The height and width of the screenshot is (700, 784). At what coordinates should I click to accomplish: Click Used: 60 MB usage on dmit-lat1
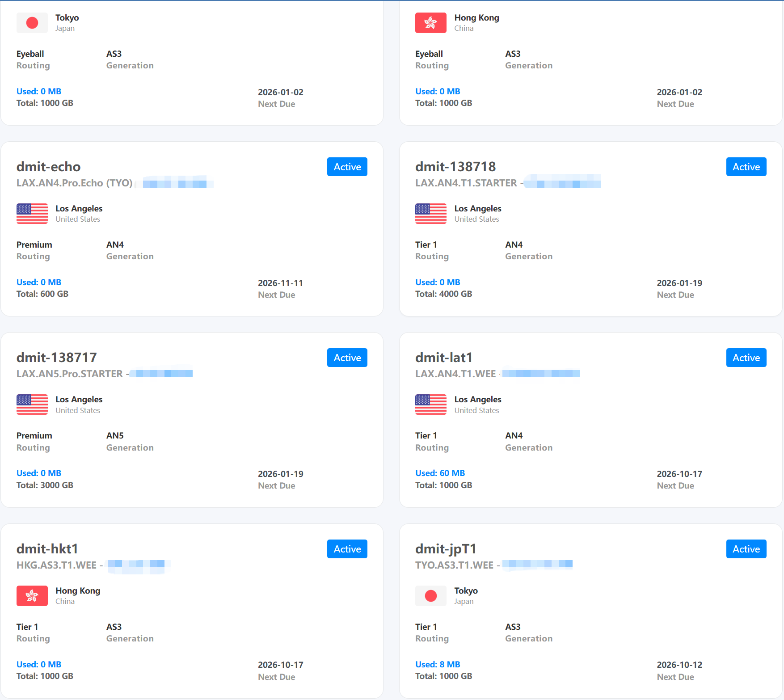[440, 473]
